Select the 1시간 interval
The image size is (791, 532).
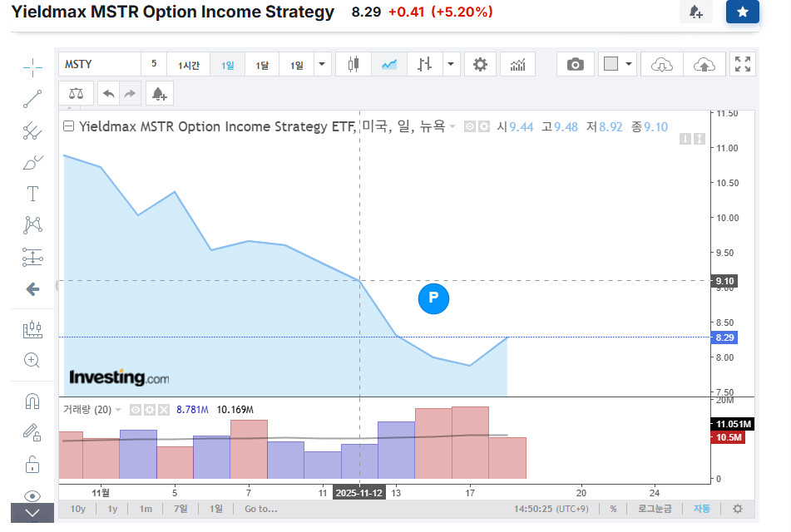coord(189,65)
